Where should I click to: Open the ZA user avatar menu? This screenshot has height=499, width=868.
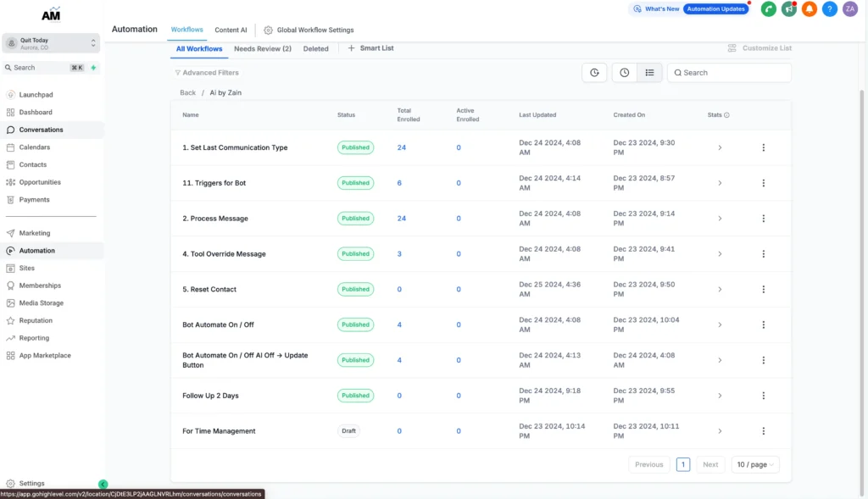click(850, 9)
